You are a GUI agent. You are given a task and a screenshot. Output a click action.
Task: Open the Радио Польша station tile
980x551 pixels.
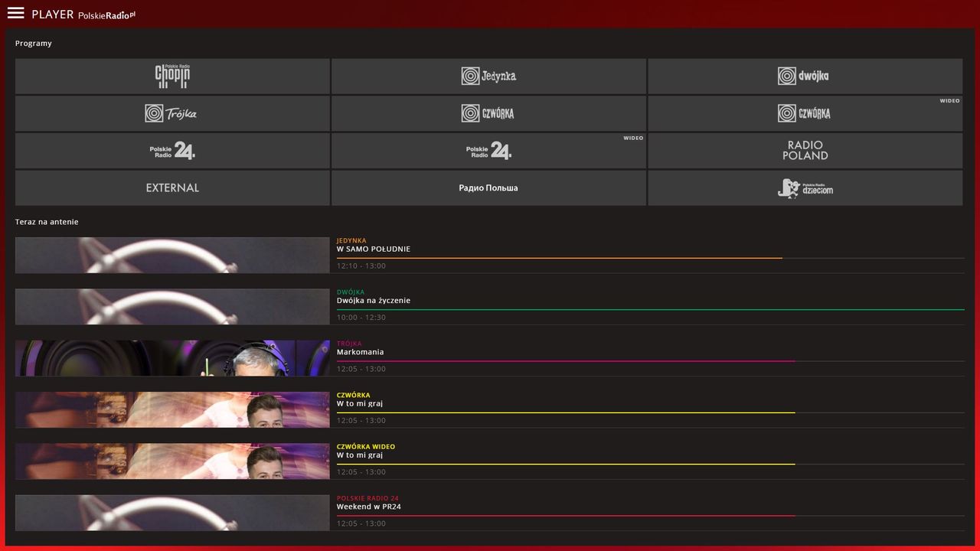pos(488,187)
